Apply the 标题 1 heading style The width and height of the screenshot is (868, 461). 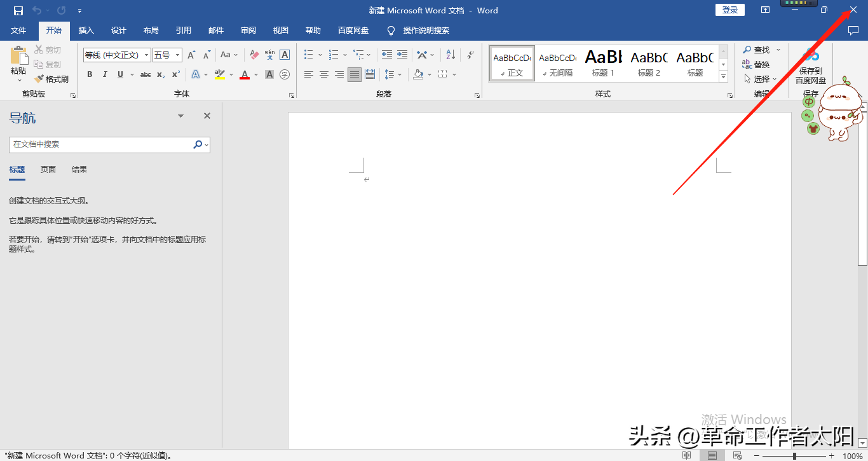coord(603,63)
